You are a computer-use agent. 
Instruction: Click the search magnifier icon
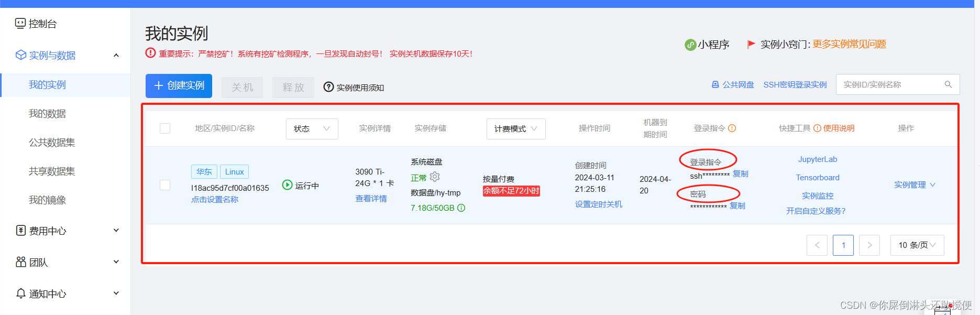(948, 85)
